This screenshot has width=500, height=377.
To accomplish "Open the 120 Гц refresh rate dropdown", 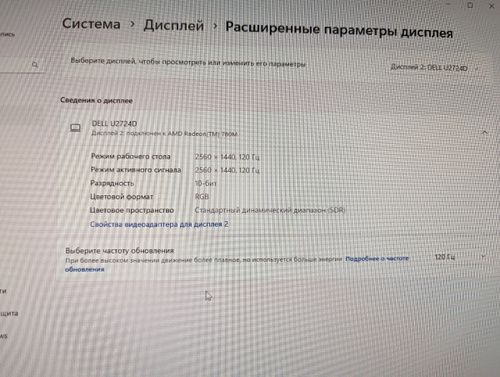I will pyautogui.click(x=460, y=257).
